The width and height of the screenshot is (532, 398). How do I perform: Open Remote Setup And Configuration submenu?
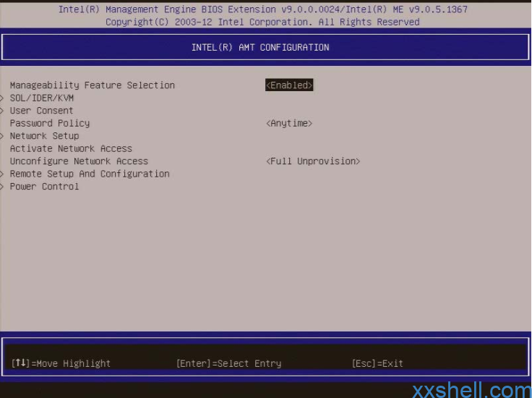90,174
